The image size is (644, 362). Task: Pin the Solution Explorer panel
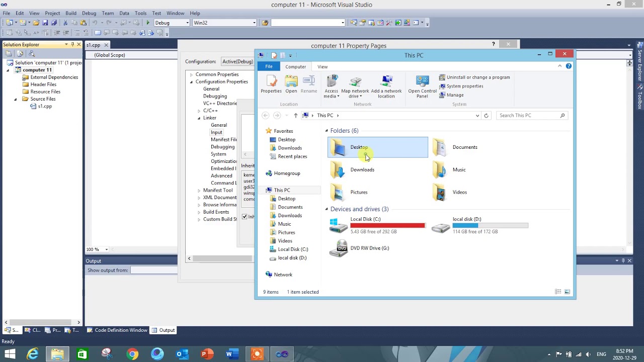pos(72,44)
